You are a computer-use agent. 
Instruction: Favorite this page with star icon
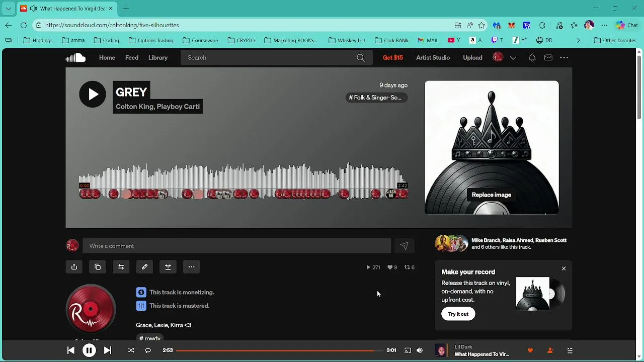(481, 25)
